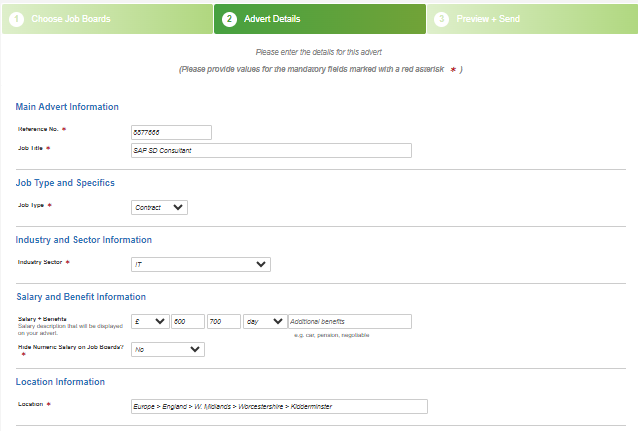
Task: Click the step 1 circle icon
Action: [x=17, y=19]
